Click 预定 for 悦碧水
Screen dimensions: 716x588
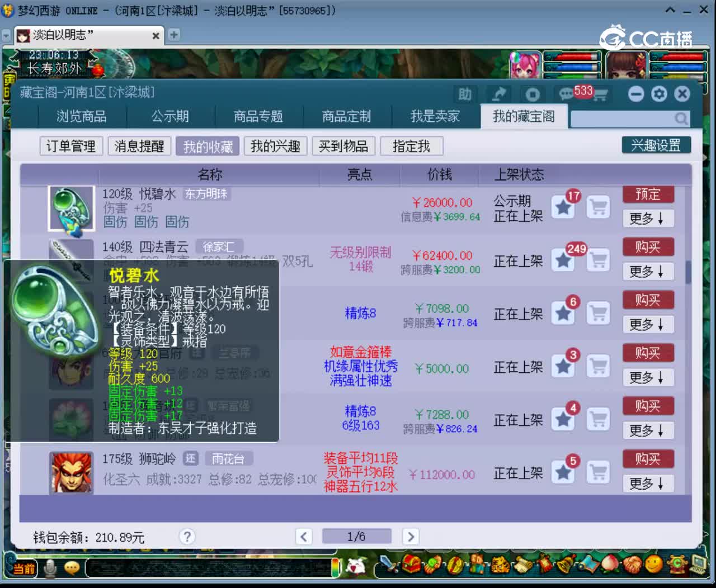click(648, 194)
